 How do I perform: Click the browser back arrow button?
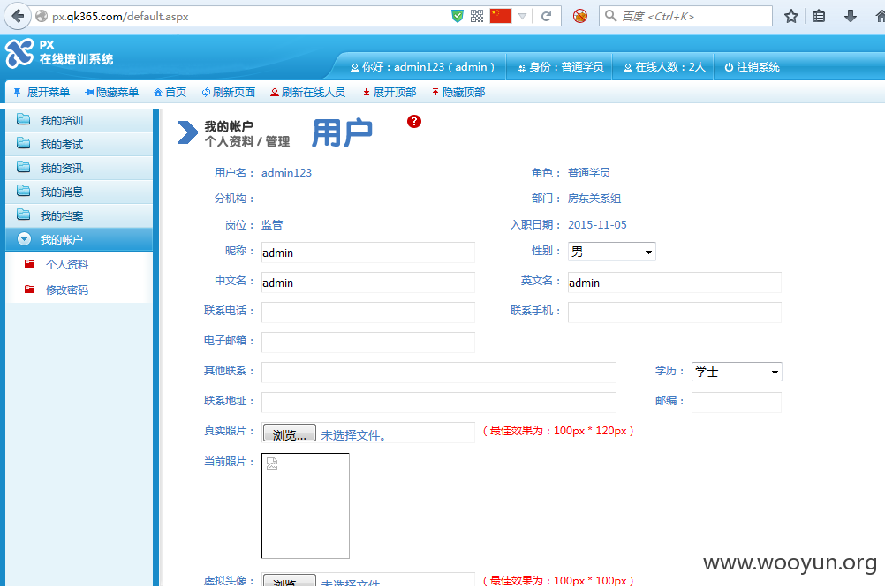[x=18, y=16]
